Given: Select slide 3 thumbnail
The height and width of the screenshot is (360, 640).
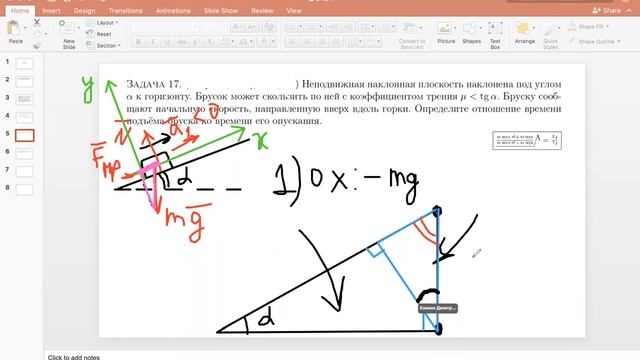Looking at the screenshot, I should pyautogui.click(x=24, y=99).
